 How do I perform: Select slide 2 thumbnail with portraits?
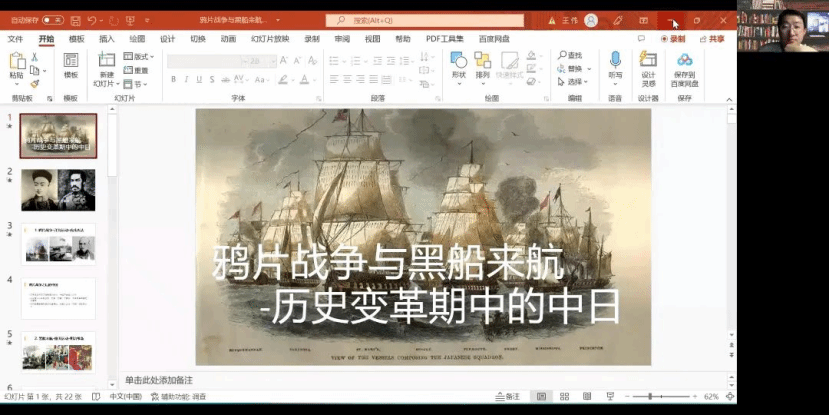pos(58,190)
